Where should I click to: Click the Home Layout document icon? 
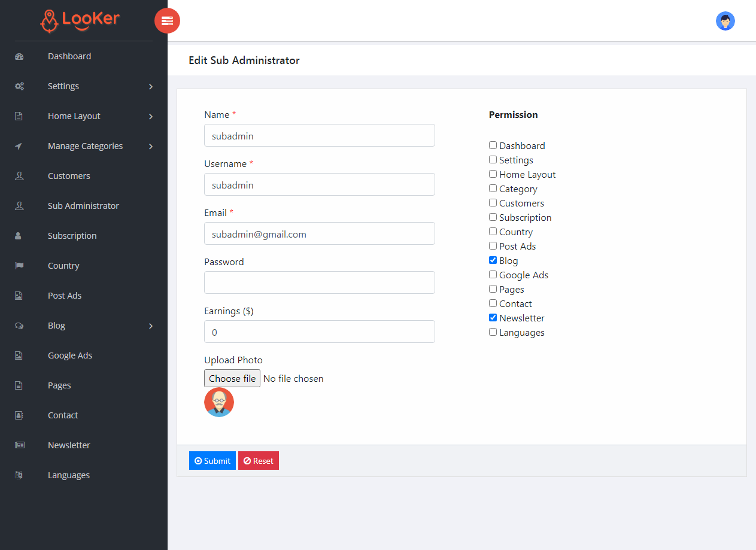click(x=19, y=116)
